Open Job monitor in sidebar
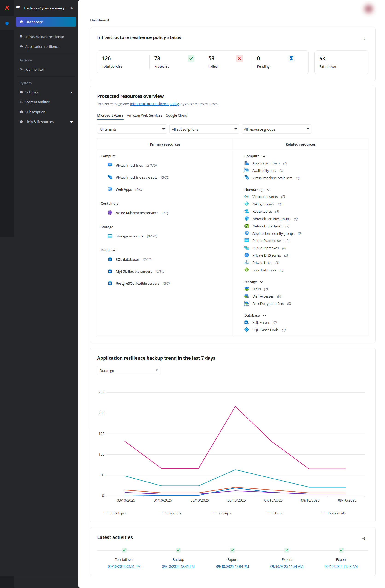Viewport: 385px width, 588px height. click(35, 69)
